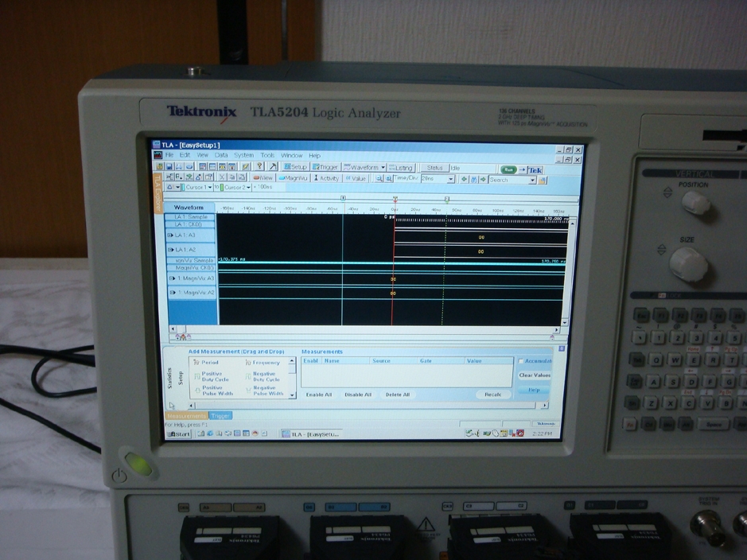Click the green Run button
Image resolution: width=747 pixels, height=560 pixels.
coord(508,169)
